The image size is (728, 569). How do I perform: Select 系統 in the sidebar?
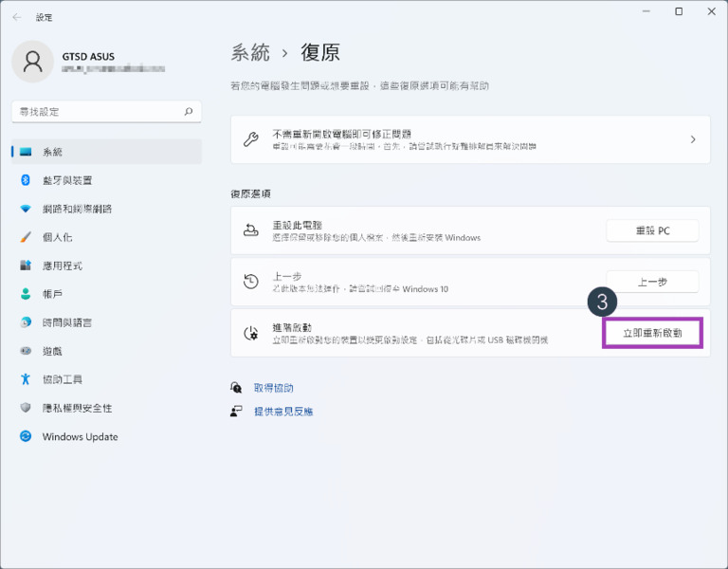tap(106, 152)
